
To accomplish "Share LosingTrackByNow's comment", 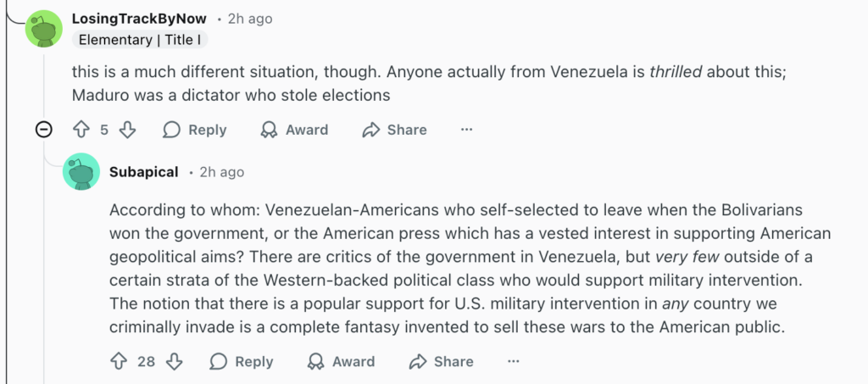I will coord(394,130).
